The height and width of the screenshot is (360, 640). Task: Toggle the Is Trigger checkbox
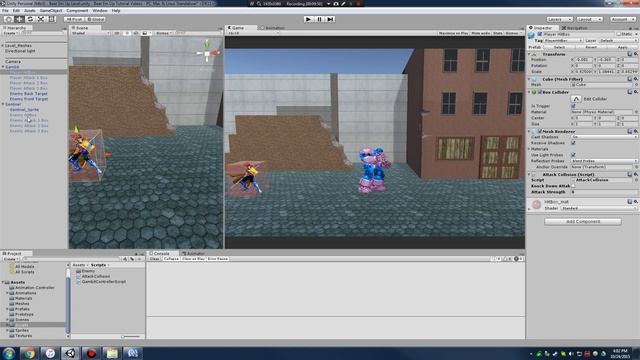pos(573,106)
